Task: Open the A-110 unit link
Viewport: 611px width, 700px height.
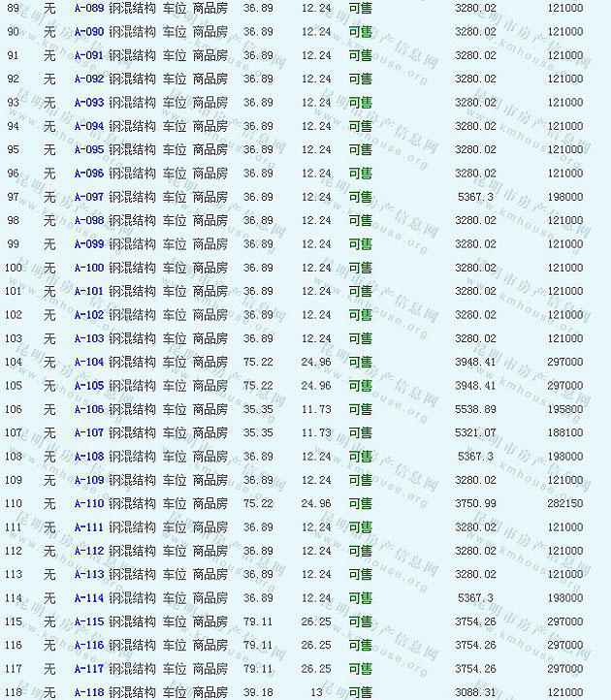Action: (x=88, y=503)
